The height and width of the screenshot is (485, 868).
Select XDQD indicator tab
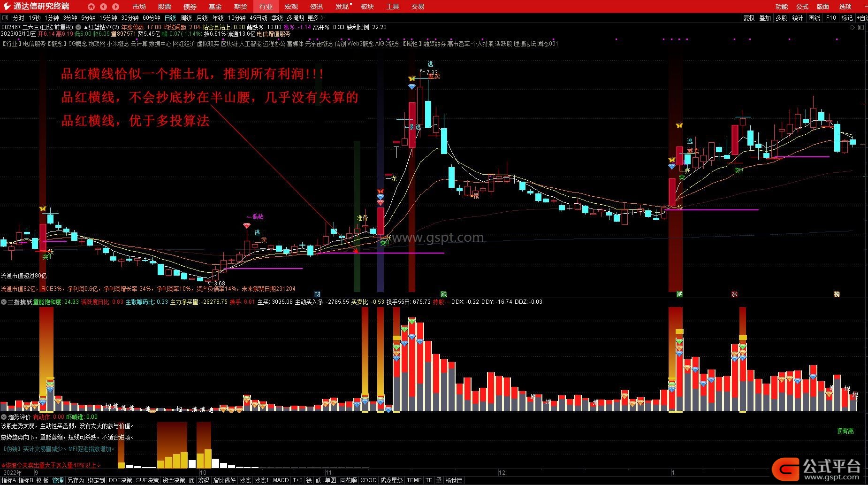click(x=368, y=480)
